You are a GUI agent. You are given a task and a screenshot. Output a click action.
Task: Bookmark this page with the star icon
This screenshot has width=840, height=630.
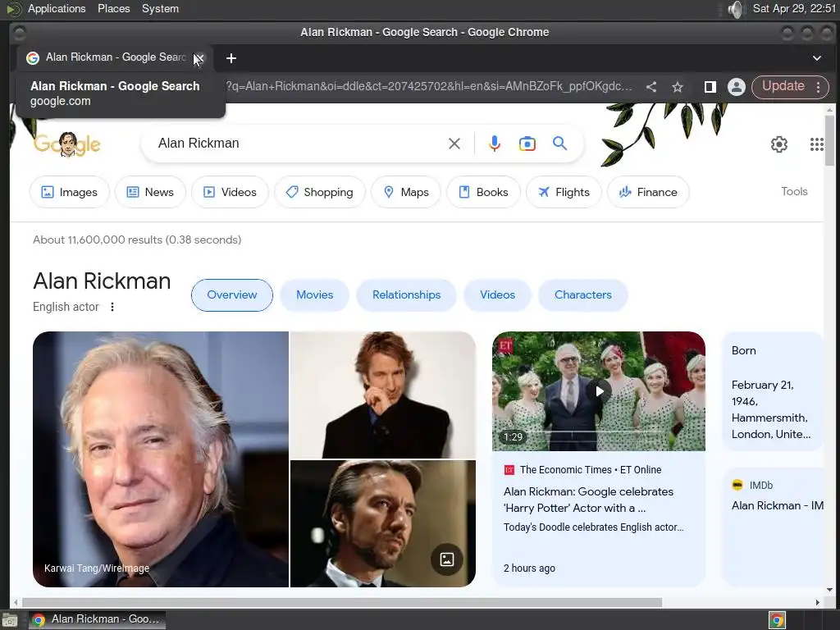pos(677,87)
